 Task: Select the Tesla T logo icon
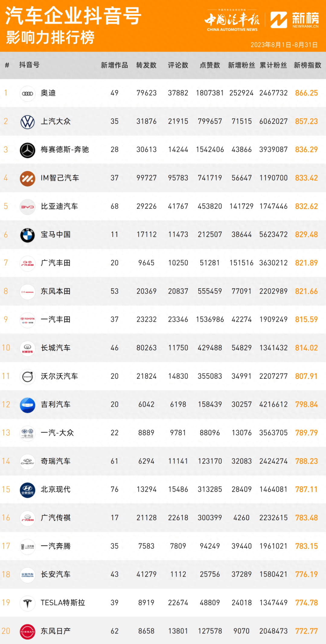click(27, 603)
